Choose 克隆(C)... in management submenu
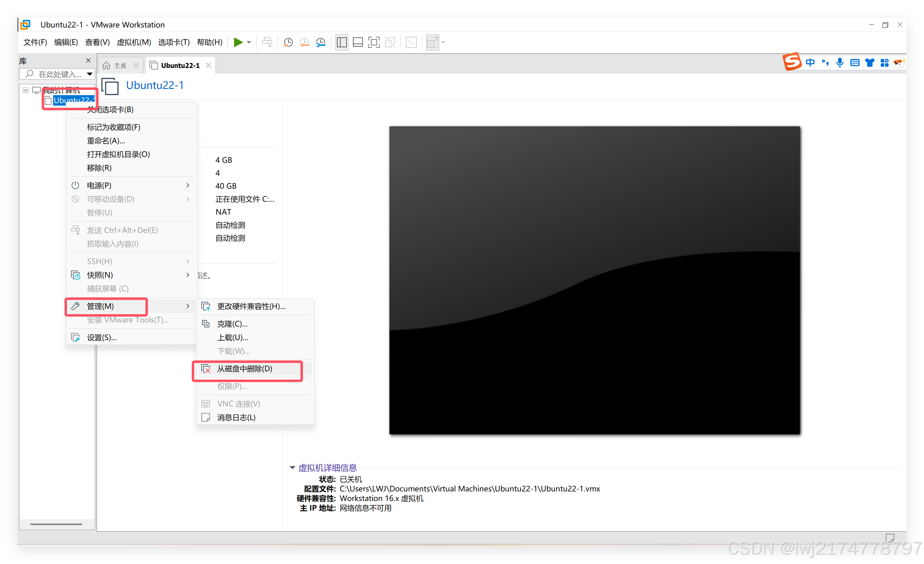This screenshot has height=564, width=924. [x=255, y=324]
